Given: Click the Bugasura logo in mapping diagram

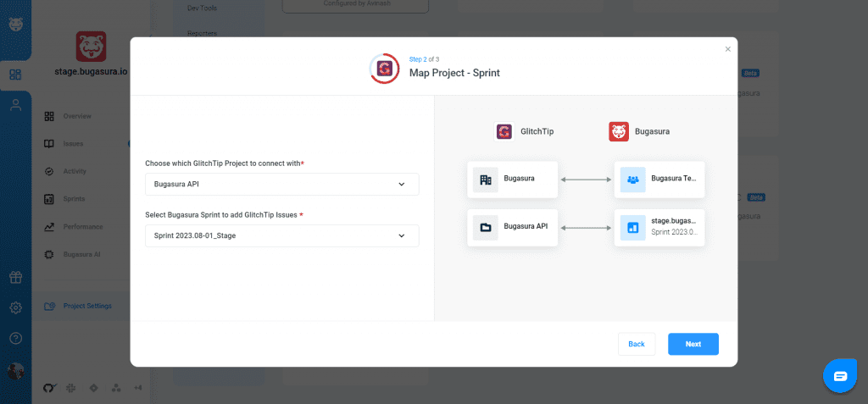Looking at the screenshot, I should pyautogui.click(x=619, y=132).
